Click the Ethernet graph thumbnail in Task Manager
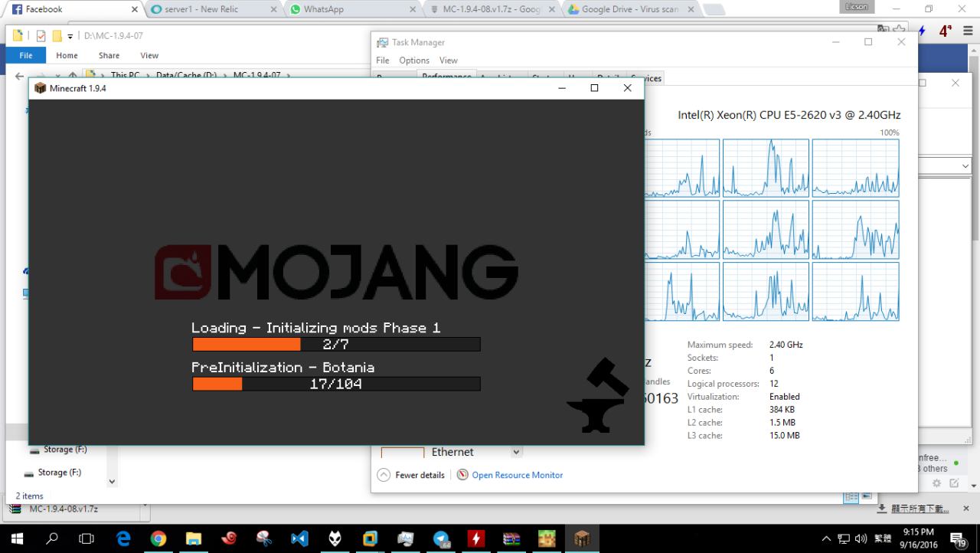 (x=403, y=453)
